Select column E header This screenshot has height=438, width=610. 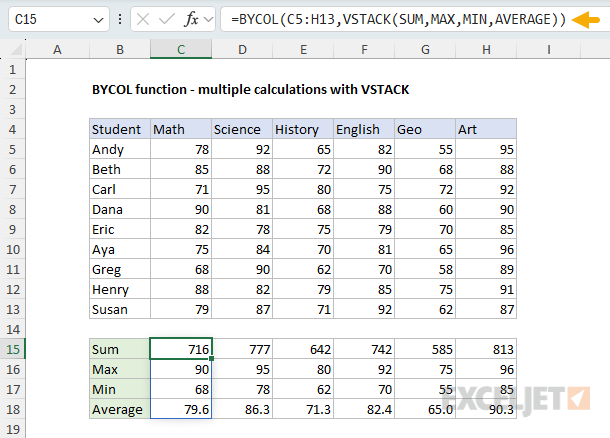[x=303, y=49]
